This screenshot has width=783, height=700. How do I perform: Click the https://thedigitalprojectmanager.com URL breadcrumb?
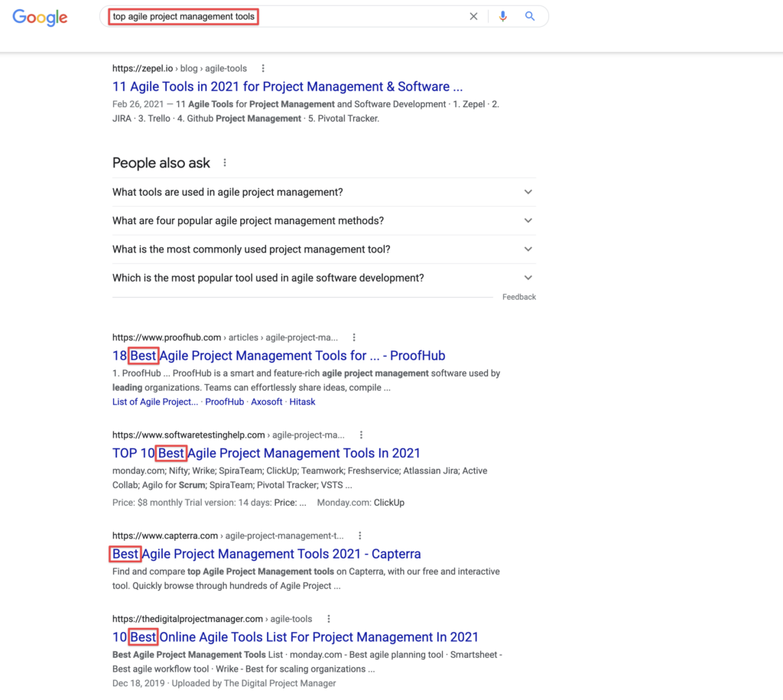[x=213, y=619]
